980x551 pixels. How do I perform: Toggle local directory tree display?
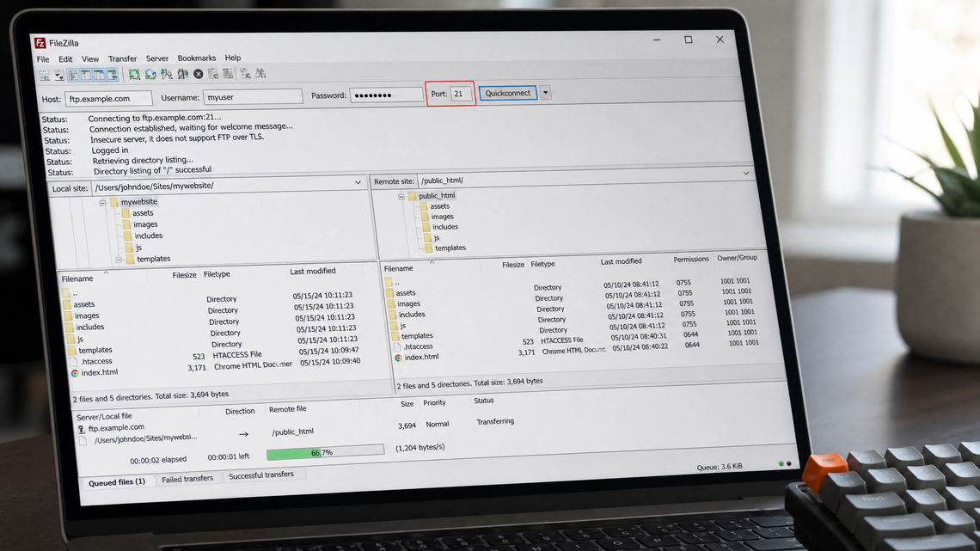86,75
